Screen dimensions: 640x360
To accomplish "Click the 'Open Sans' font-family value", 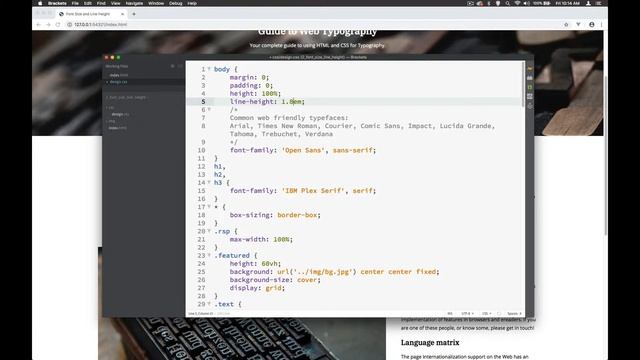I will pyautogui.click(x=303, y=150).
